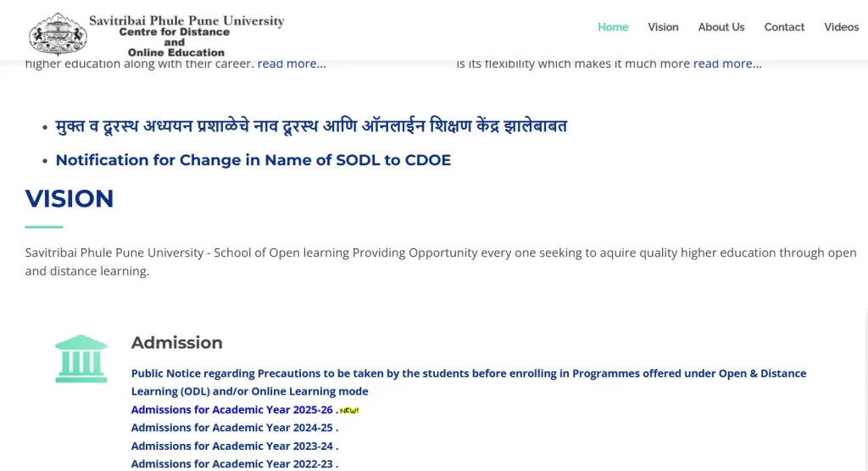868x471 pixels.
Task: Go to the Vision menu item
Action: coord(663,27)
